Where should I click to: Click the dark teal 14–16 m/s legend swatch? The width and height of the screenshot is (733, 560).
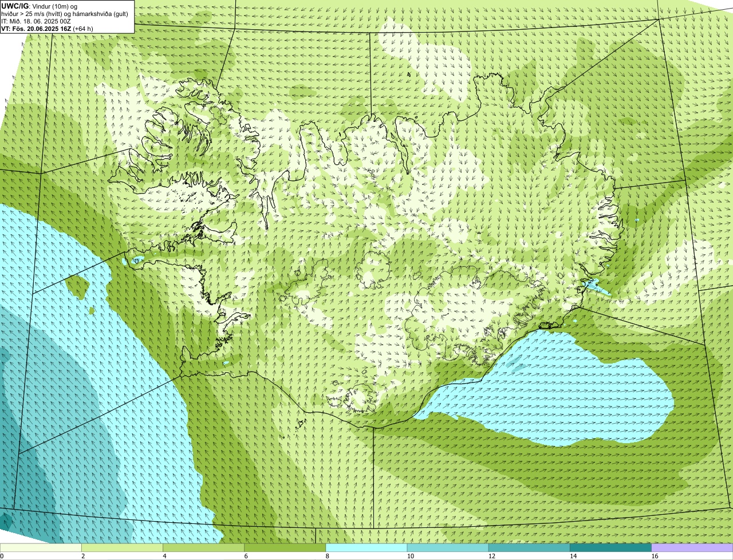[x=611, y=548]
